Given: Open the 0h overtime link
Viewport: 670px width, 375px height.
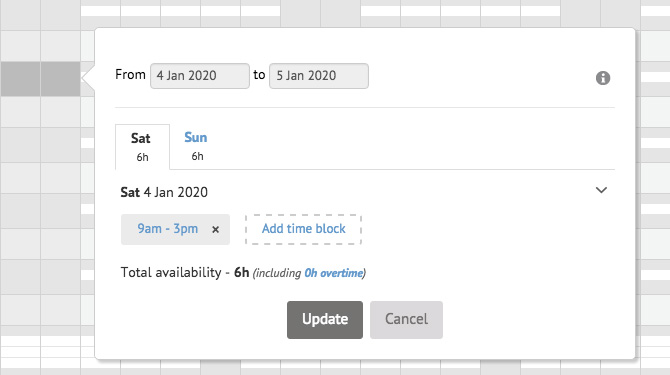Looking at the screenshot, I should pyautogui.click(x=333, y=273).
